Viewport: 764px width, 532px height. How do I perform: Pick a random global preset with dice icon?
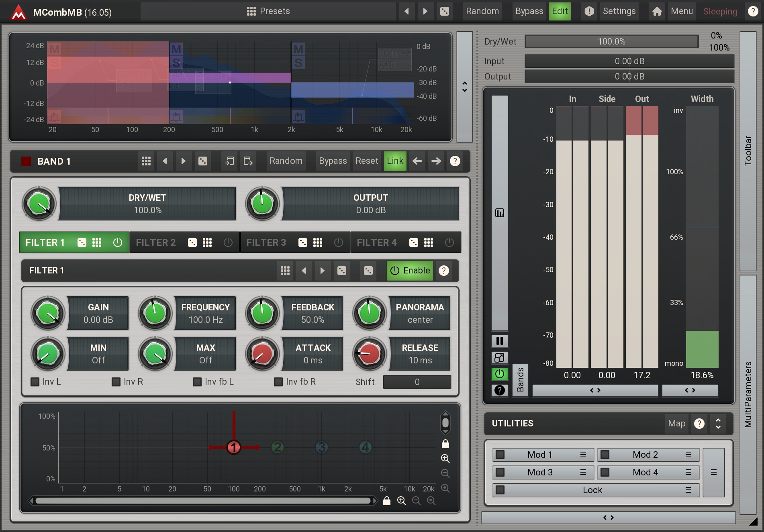[x=445, y=11]
